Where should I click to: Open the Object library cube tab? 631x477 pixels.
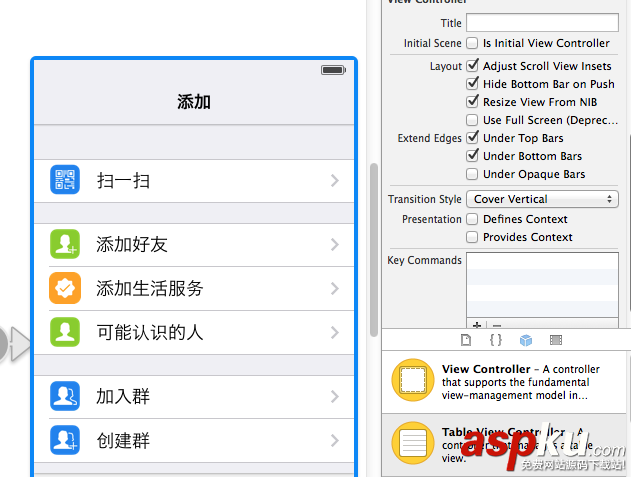tap(526, 340)
